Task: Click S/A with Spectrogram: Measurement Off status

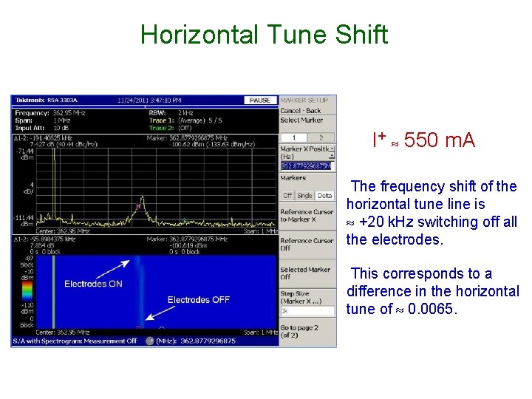Action: (75, 341)
